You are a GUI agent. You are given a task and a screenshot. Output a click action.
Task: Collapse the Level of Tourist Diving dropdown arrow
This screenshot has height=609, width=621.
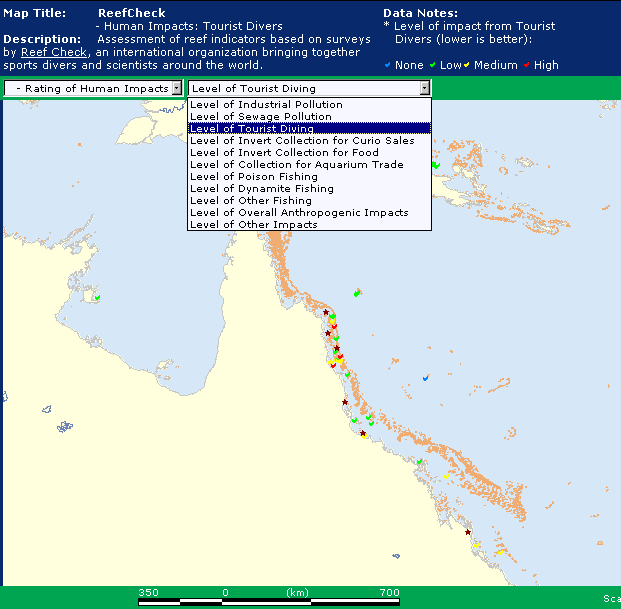[x=425, y=88]
